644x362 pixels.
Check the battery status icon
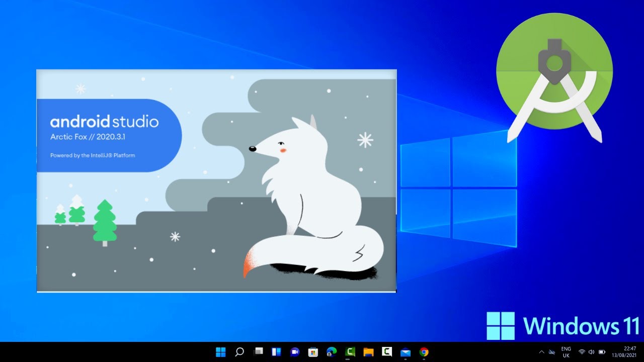point(602,352)
